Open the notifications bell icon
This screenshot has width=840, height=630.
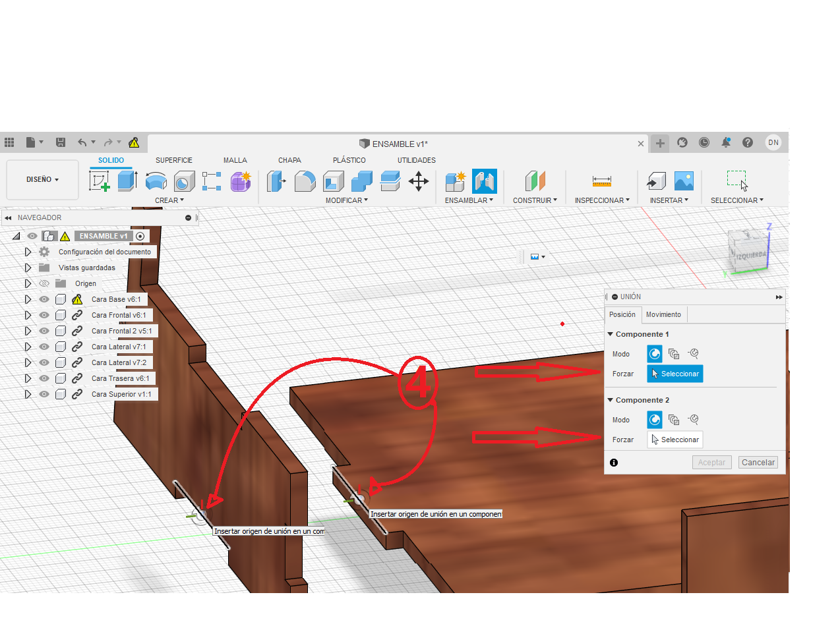click(726, 142)
